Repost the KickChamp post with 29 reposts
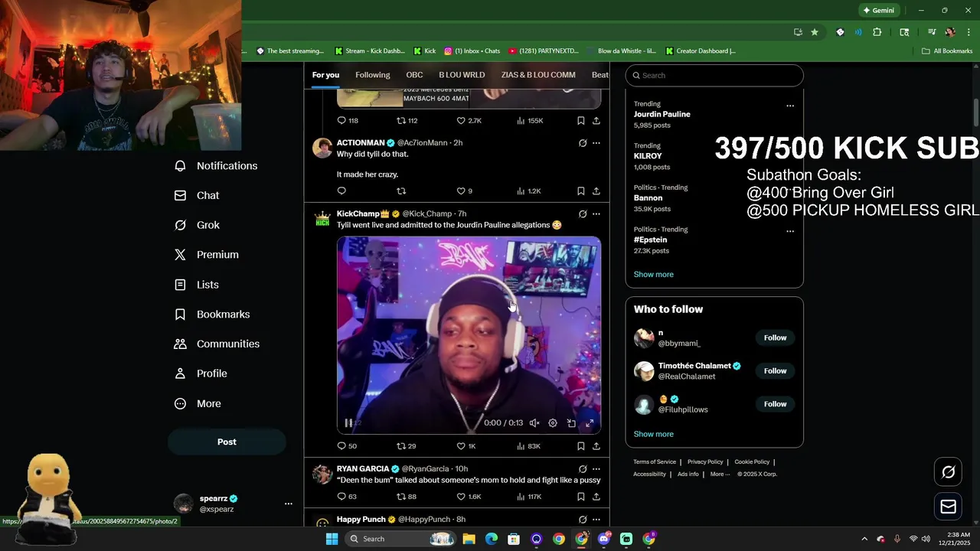 click(407, 446)
